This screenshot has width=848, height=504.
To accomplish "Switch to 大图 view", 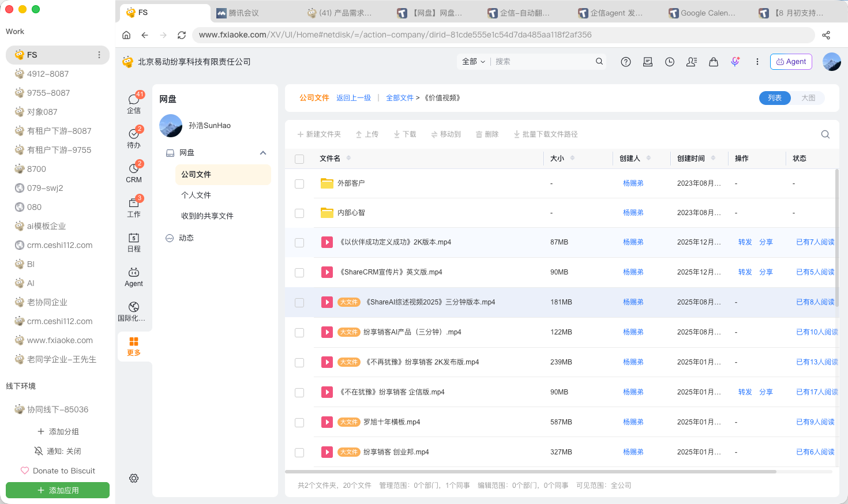I will pyautogui.click(x=808, y=98).
